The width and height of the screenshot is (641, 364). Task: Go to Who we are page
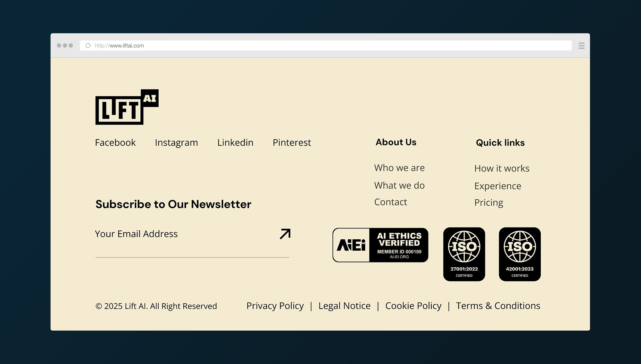click(x=399, y=168)
